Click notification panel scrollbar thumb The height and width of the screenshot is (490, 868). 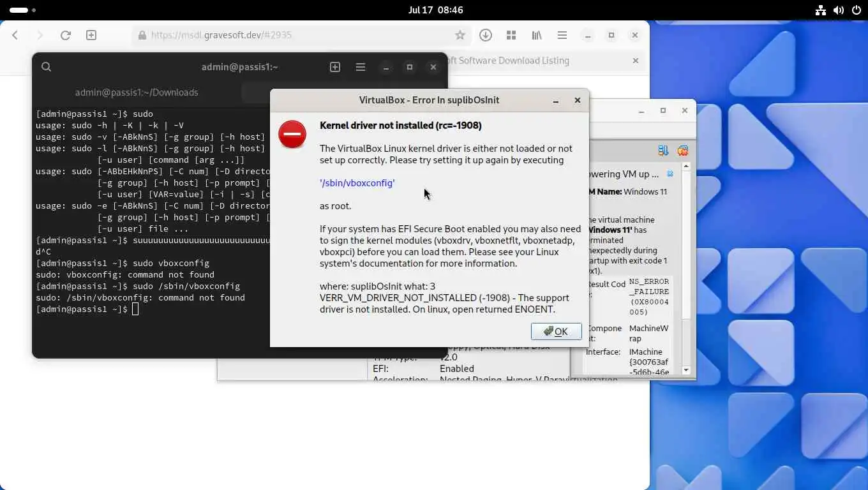(x=686, y=246)
